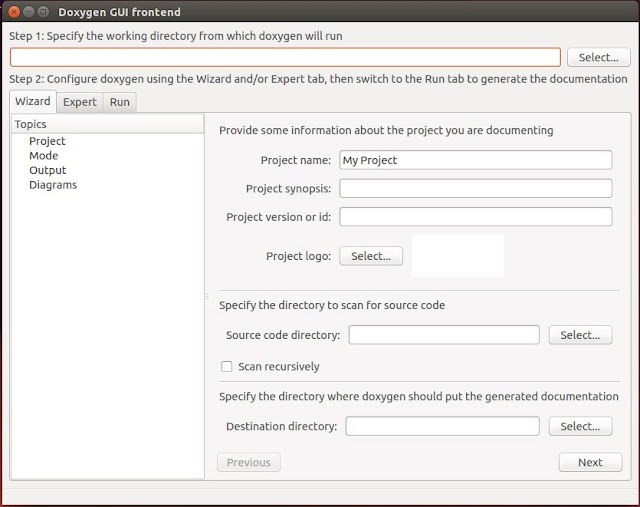Switch to the Wizard tab

[33, 101]
